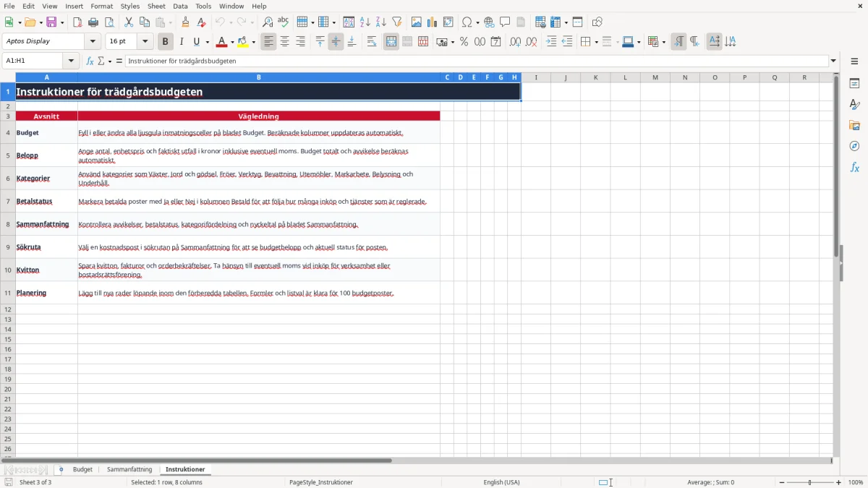
Task: Open the sidebar Navigator panel
Action: click(854, 146)
